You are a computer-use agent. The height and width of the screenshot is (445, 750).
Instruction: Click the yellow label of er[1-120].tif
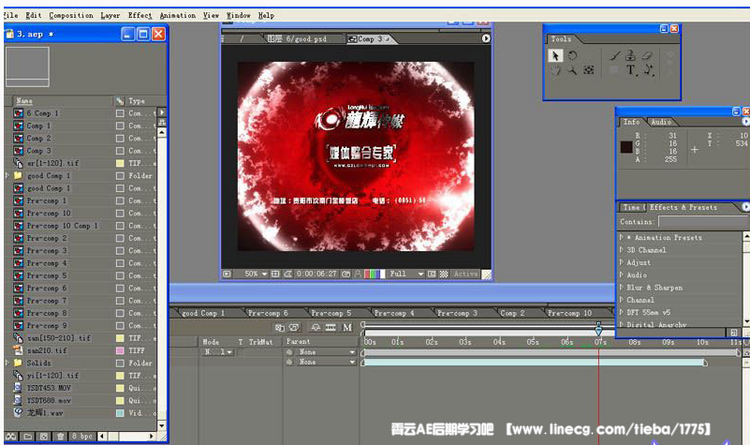point(120,163)
